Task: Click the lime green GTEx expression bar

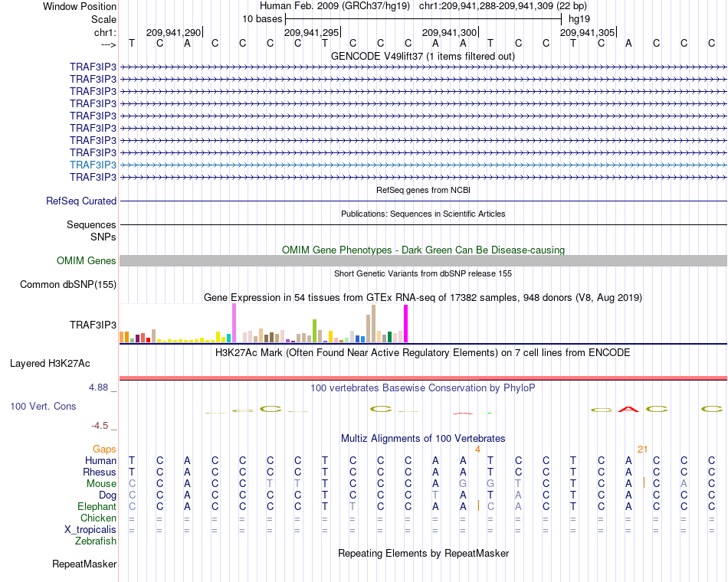Action: (x=314, y=331)
